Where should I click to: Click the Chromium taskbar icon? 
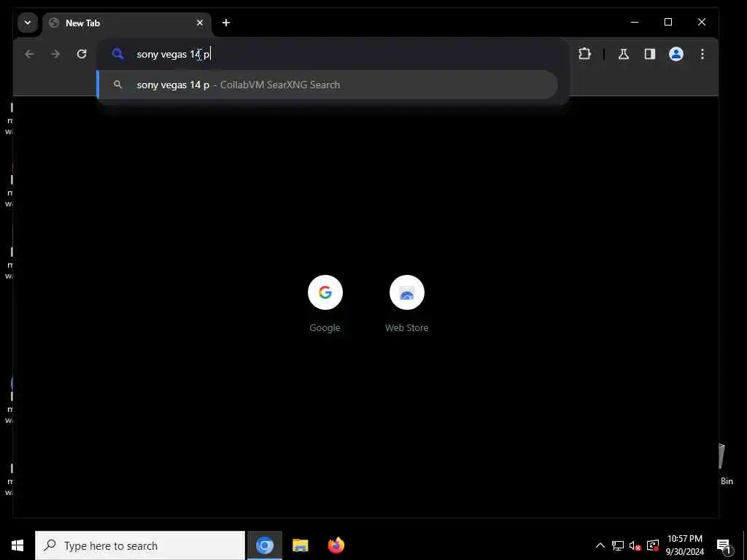(264, 545)
